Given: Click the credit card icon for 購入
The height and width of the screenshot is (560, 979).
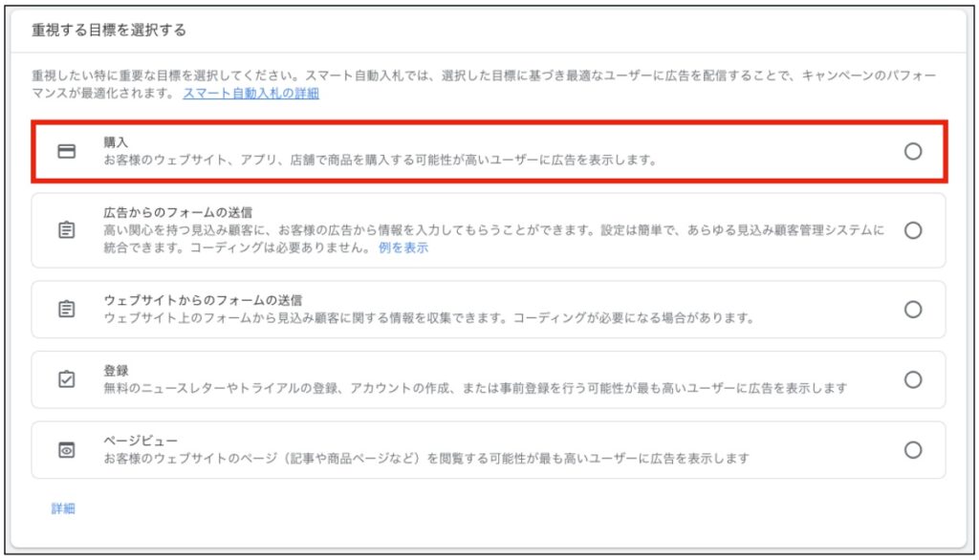Looking at the screenshot, I should click(x=66, y=151).
